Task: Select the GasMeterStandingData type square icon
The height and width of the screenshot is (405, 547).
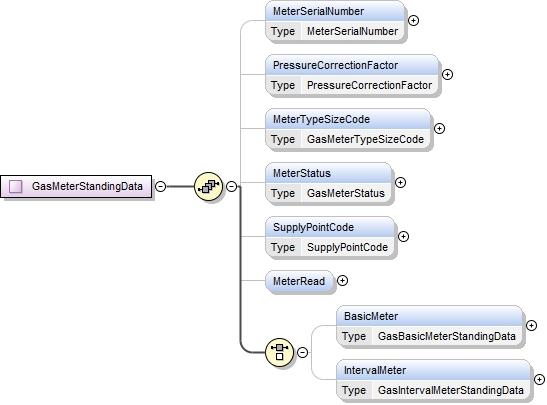Action: click(x=16, y=186)
